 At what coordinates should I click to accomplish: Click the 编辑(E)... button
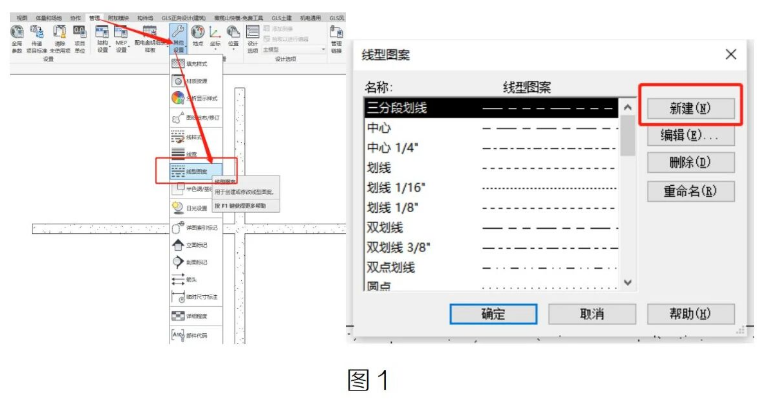(691, 135)
